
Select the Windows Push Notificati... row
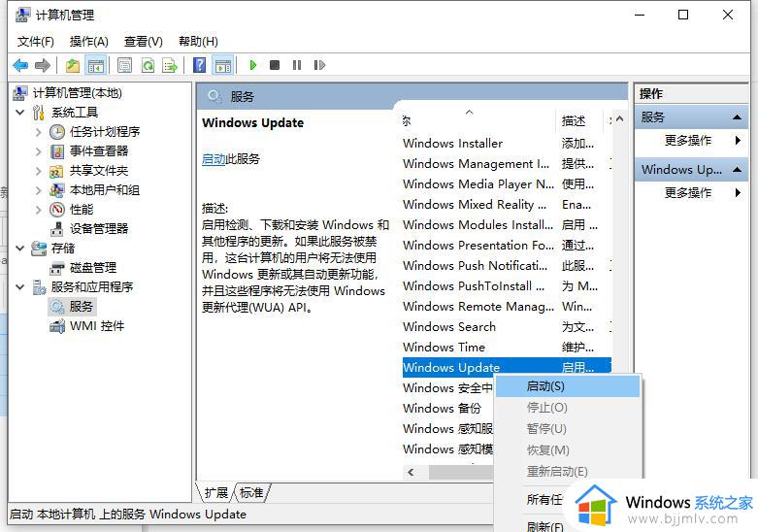(507, 265)
